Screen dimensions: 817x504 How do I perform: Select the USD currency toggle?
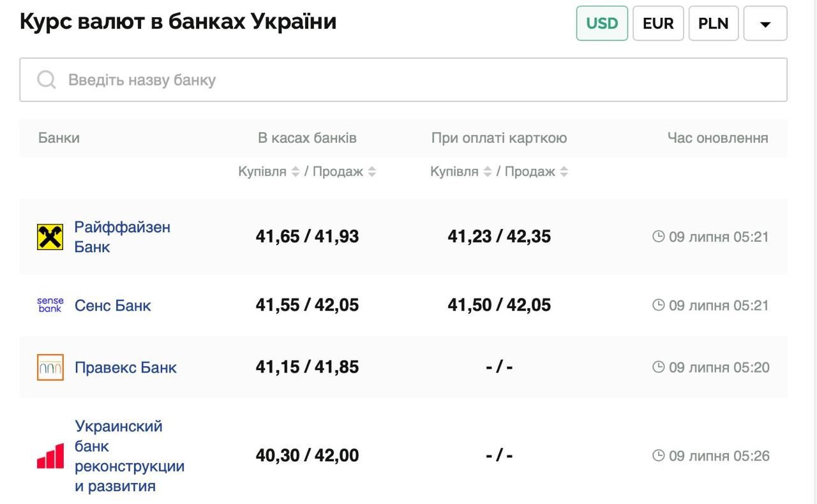click(x=602, y=24)
